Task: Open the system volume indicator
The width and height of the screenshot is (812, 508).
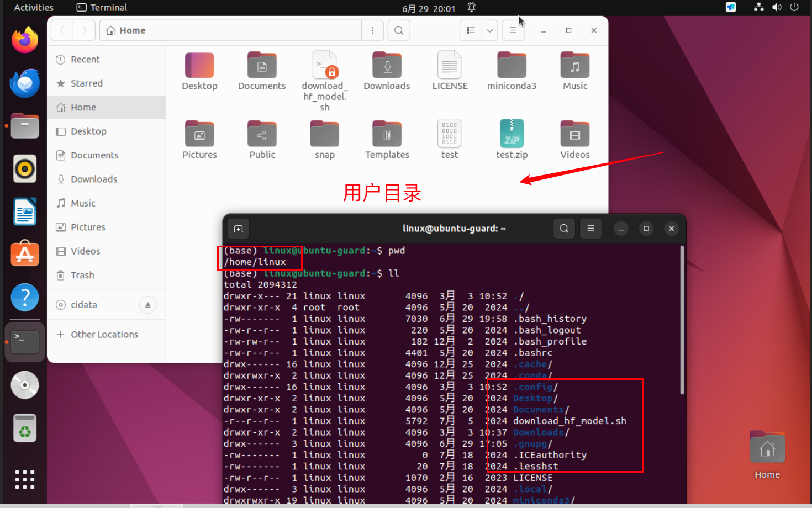Action: coord(777,8)
